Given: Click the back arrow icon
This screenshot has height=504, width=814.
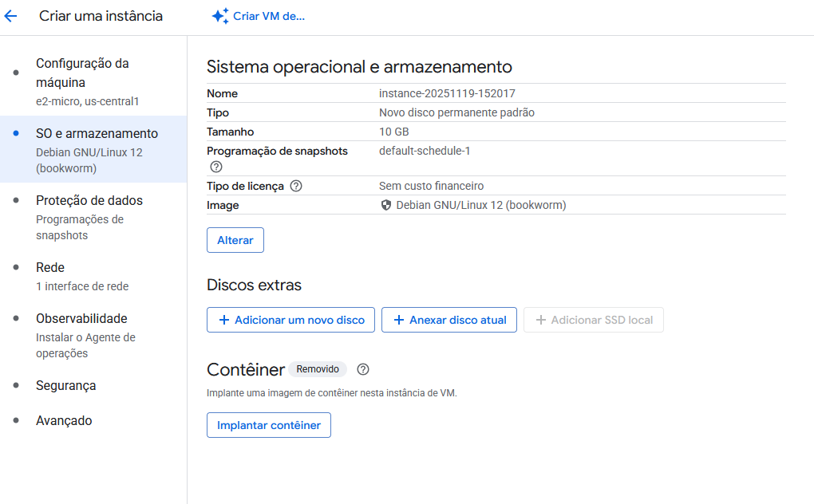Looking at the screenshot, I should 10,16.
